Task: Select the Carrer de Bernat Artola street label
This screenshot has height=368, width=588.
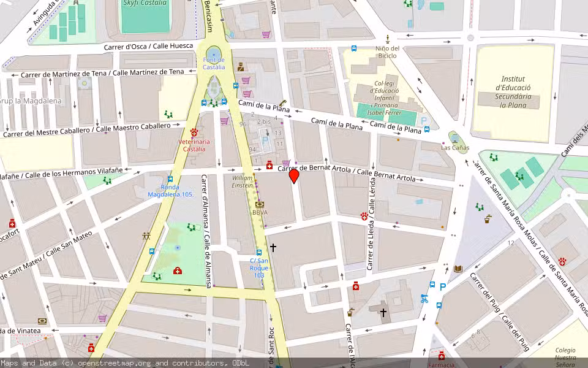Action: 347,173
